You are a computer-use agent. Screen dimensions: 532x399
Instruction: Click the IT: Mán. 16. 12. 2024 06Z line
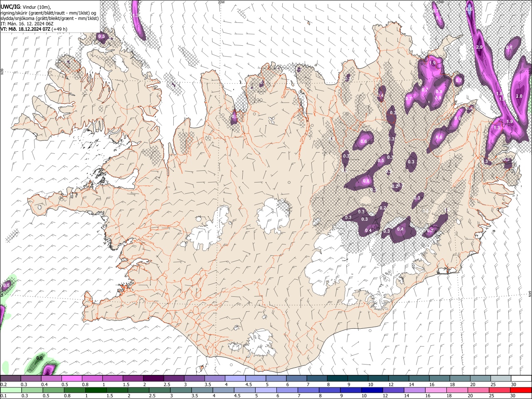pyautogui.click(x=27, y=24)
